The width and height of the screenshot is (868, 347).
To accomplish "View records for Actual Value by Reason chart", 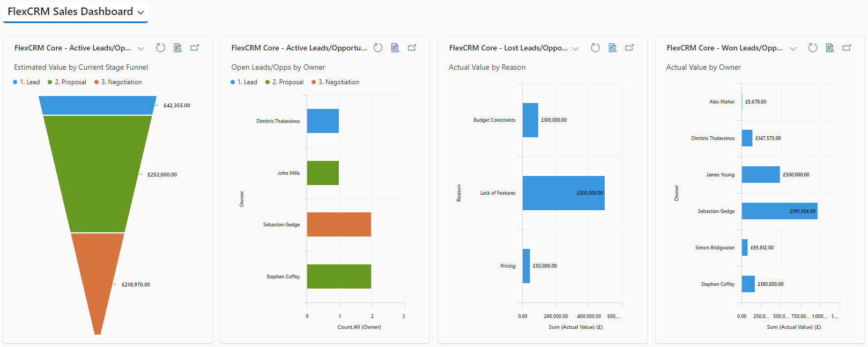I will pyautogui.click(x=613, y=48).
